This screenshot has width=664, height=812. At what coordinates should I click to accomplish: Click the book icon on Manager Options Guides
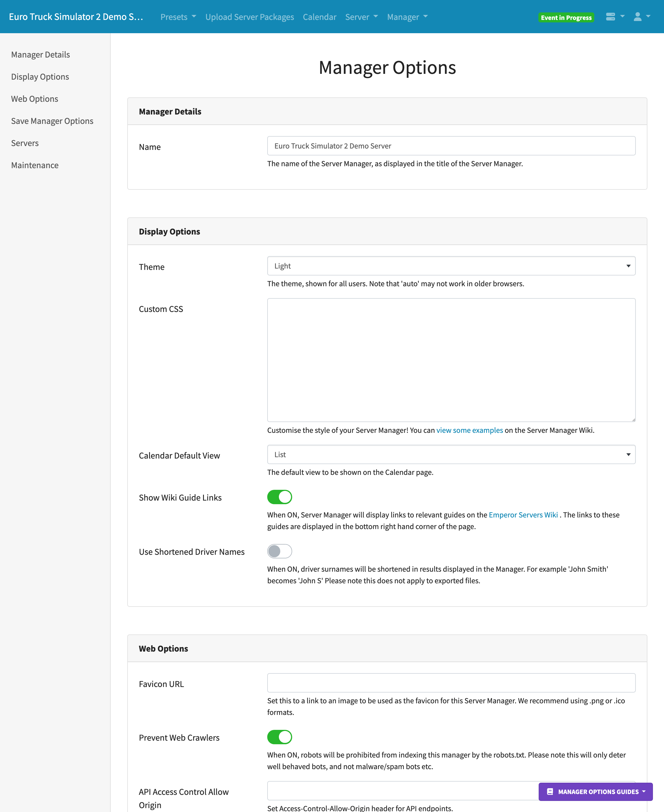[x=550, y=792]
